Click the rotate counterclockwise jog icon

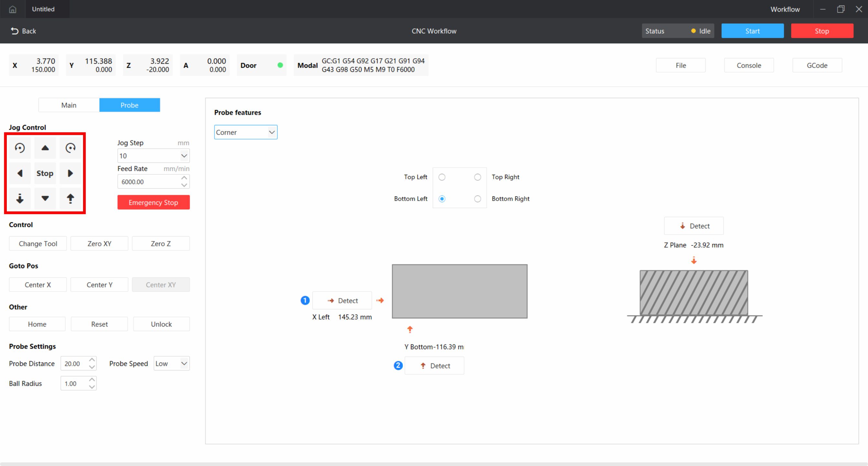(20, 148)
